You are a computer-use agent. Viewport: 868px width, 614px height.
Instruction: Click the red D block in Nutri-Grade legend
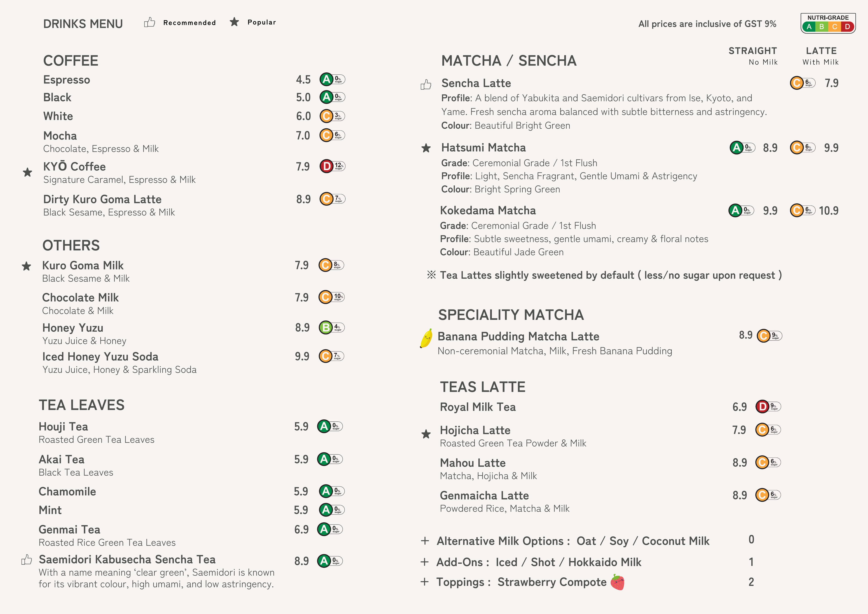847,27
